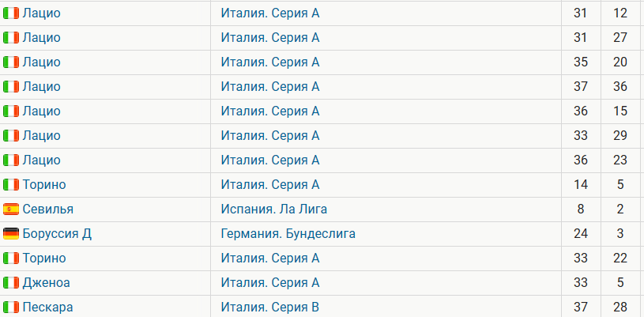Click the value 28 in the Пескара row
Image resolution: width=644 pixels, height=317 pixels.
(620, 308)
